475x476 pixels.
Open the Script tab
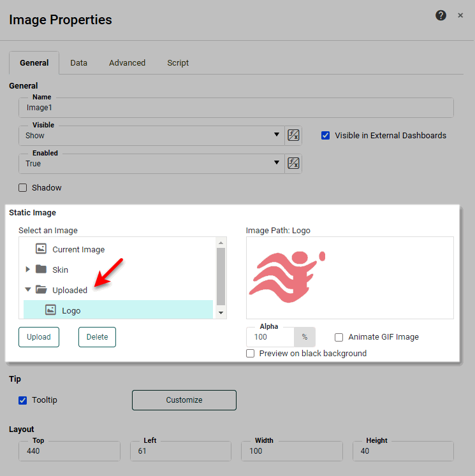pos(178,63)
